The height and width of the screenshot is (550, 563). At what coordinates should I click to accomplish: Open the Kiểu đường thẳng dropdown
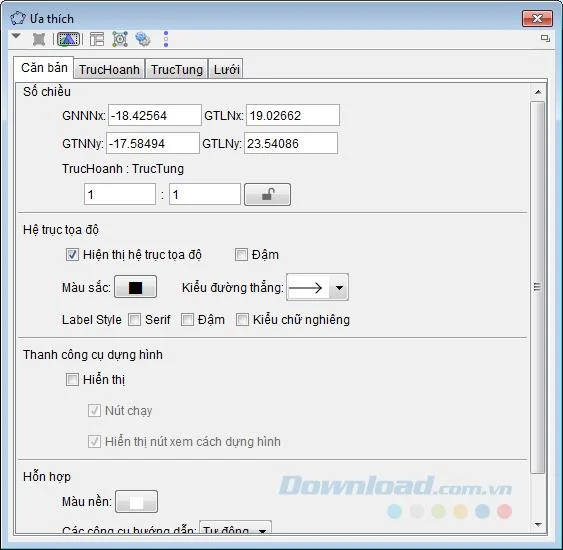click(x=317, y=288)
